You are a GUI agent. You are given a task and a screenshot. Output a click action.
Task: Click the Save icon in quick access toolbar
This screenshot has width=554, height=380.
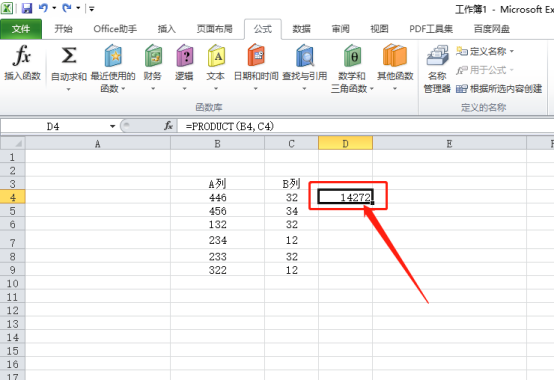pyautogui.click(x=27, y=8)
